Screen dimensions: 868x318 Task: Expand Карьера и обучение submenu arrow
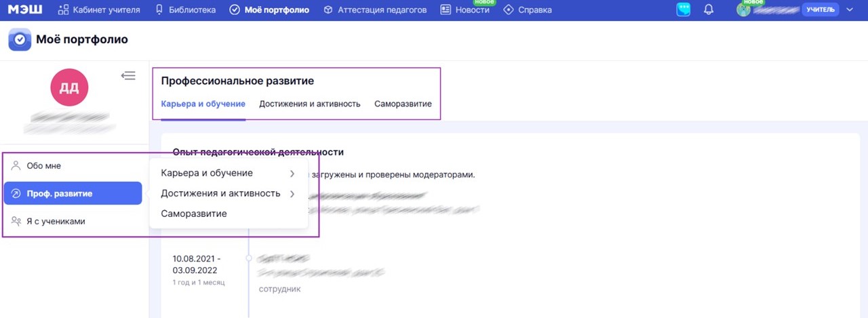click(x=292, y=174)
